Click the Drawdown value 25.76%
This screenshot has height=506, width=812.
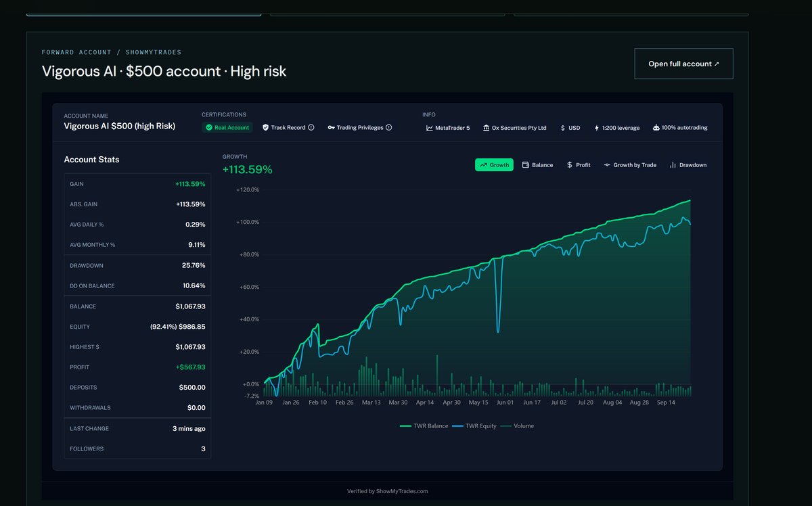pos(194,266)
